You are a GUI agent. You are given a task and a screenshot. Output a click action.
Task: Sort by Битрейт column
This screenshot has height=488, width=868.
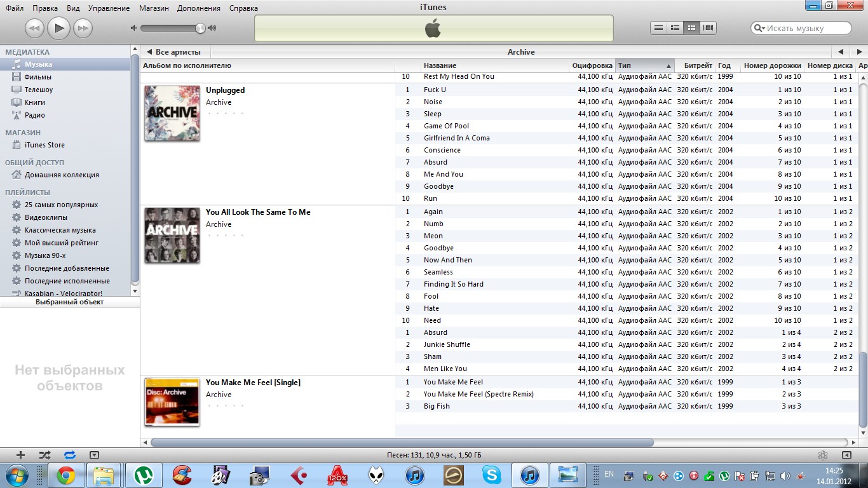pyautogui.click(x=695, y=65)
